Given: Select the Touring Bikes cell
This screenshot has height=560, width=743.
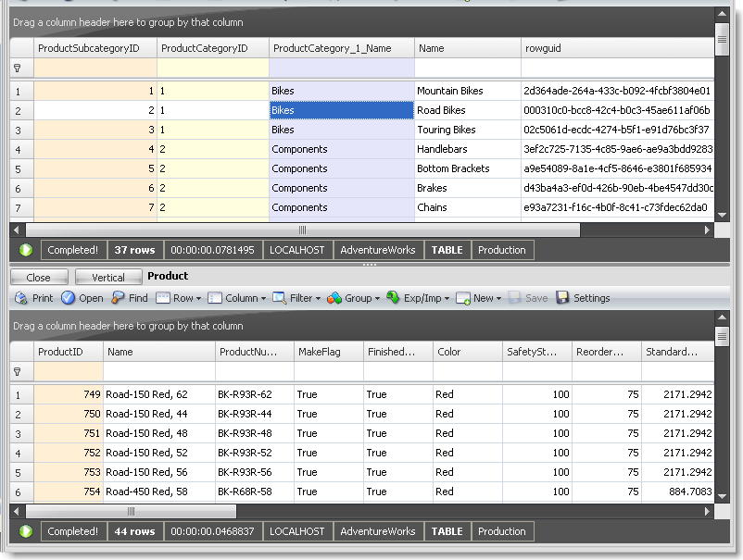Looking at the screenshot, I should tap(468, 130).
